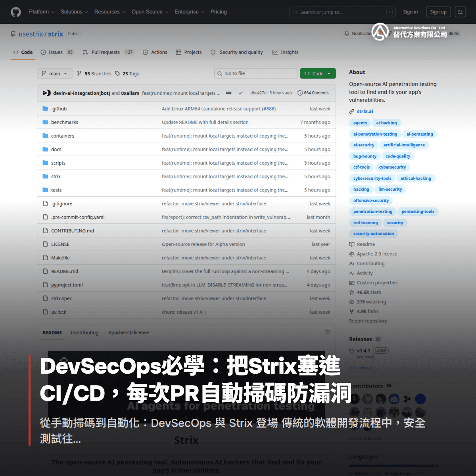The image size is (476, 476).
Task: Click the ai-hacking topic tag
Action: coord(386,123)
